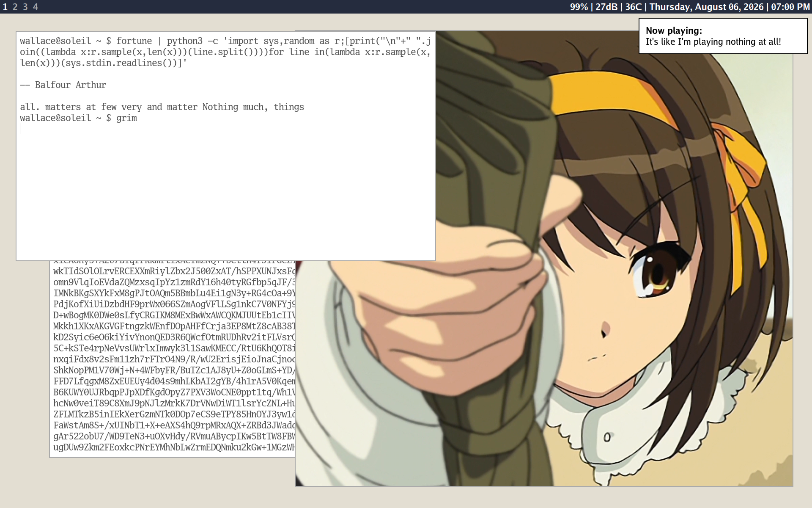Image resolution: width=812 pixels, height=508 pixels.
Task: Click the line starting "nxqiFdx8v2sFm" in the background terminal
Action: click(x=174, y=359)
